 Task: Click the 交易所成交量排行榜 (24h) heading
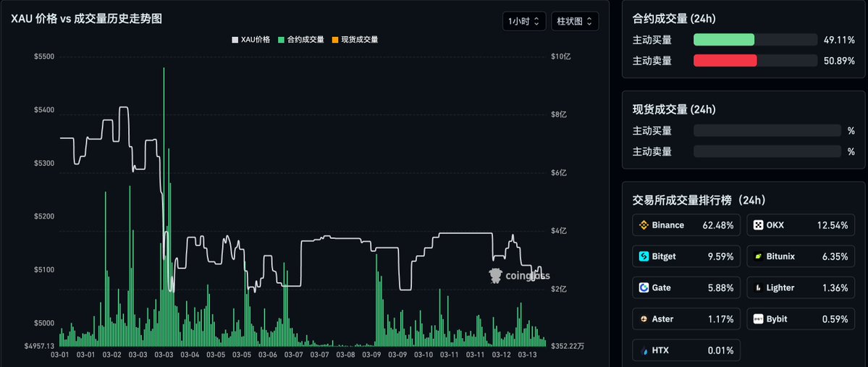[699, 201]
